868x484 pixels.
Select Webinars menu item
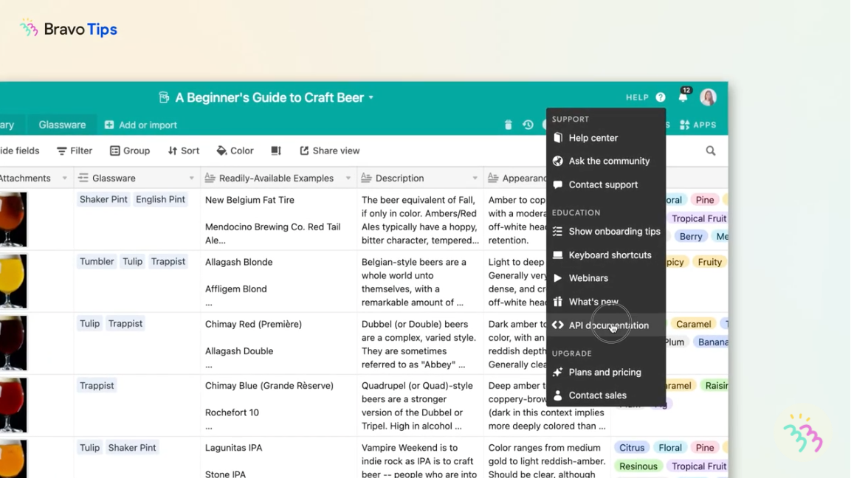[606, 278]
